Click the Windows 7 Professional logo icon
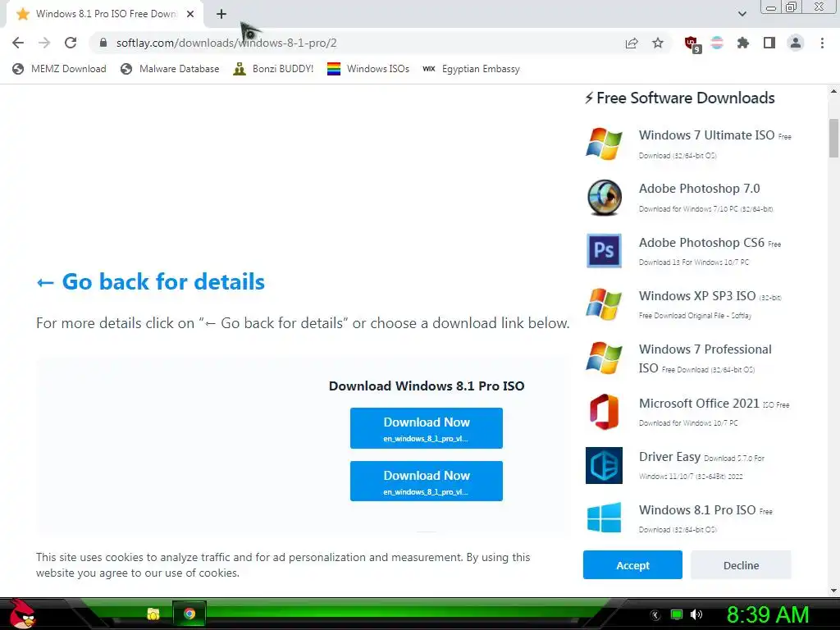Screen dimensions: 840x630 coord(604,358)
